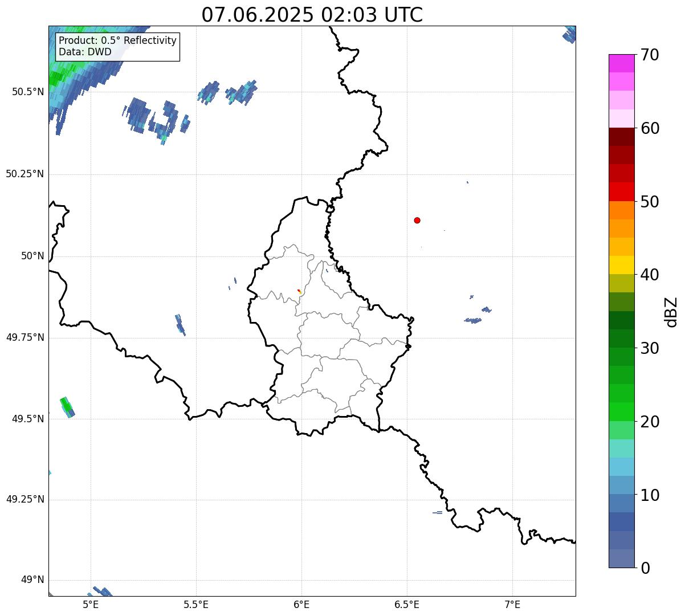Click the red station marker dot
Image resolution: width=685 pixels, height=616 pixels.
(x=417, y=220)
